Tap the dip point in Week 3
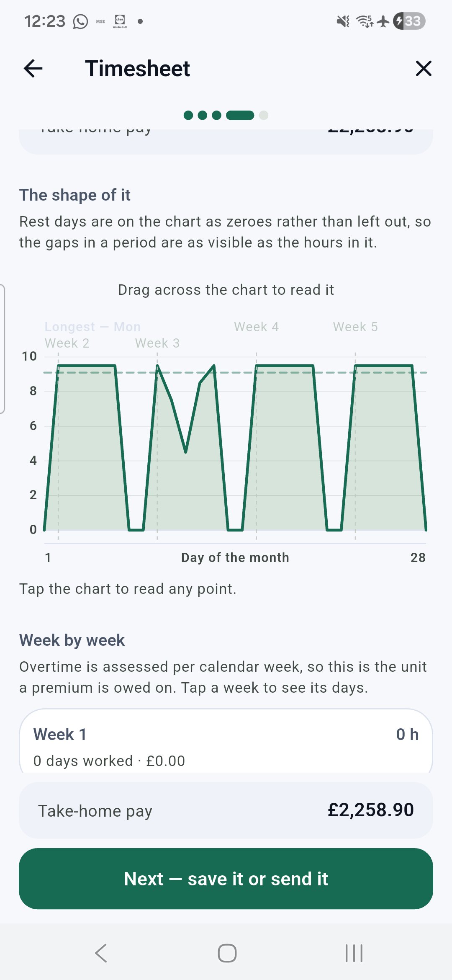 pos(185,452)
